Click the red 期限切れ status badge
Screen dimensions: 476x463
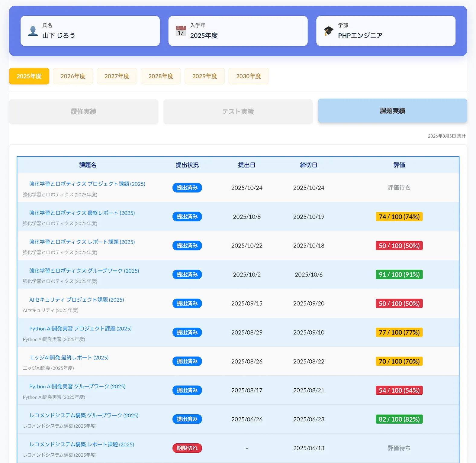click(x=187, y=448)
